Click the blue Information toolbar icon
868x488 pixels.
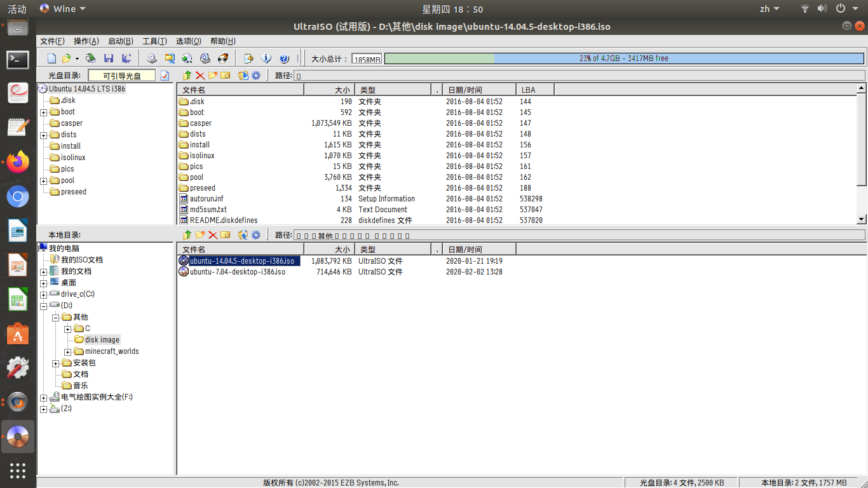point(266,58)
